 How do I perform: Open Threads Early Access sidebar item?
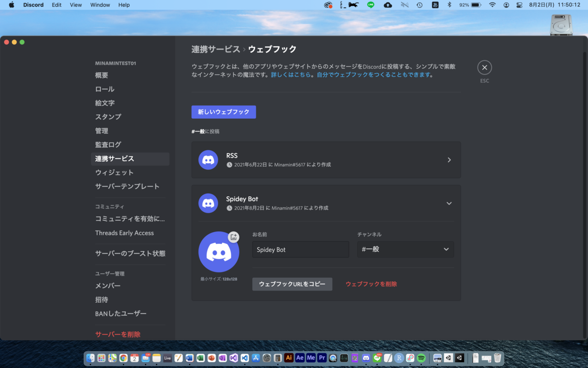[x=130, y=233]
